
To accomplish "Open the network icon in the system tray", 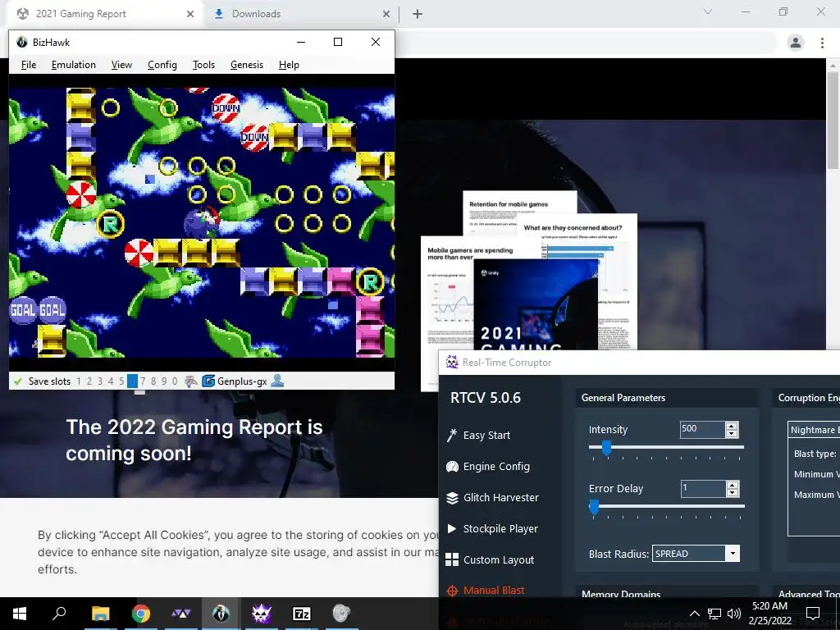I will click(714, 614).
